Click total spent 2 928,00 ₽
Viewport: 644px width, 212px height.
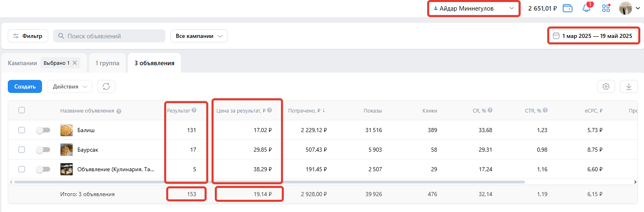tap(314, 194)
